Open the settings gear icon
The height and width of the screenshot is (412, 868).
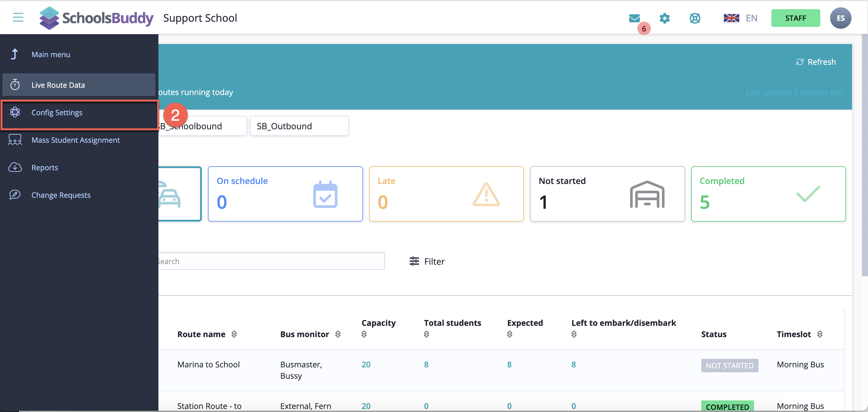point(665,18)
